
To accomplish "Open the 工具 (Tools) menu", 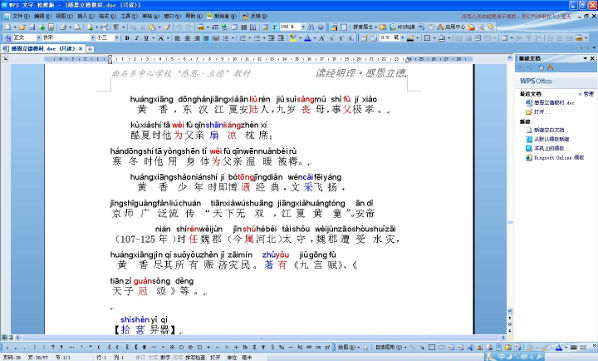I will [129, 16].
